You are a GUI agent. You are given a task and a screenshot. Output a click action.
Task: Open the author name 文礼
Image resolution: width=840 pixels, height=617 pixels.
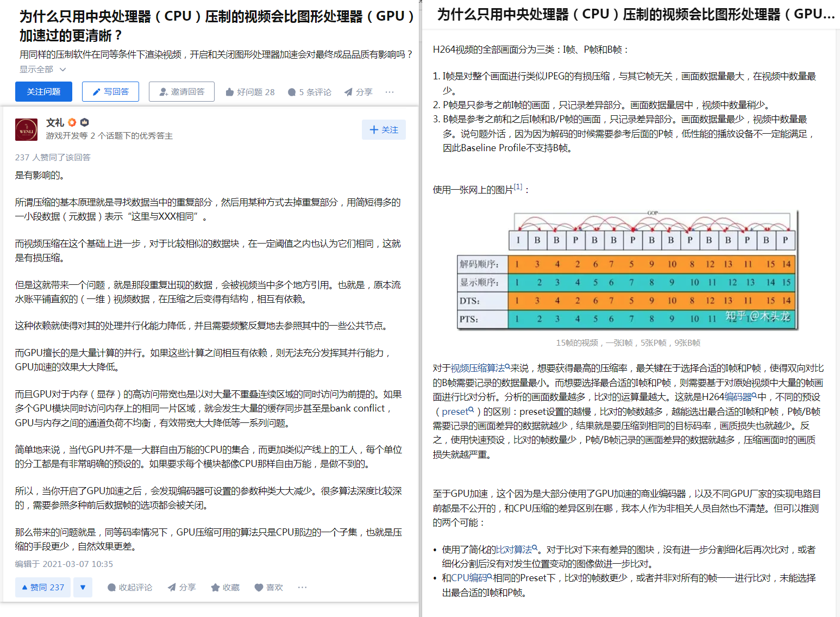55,123
